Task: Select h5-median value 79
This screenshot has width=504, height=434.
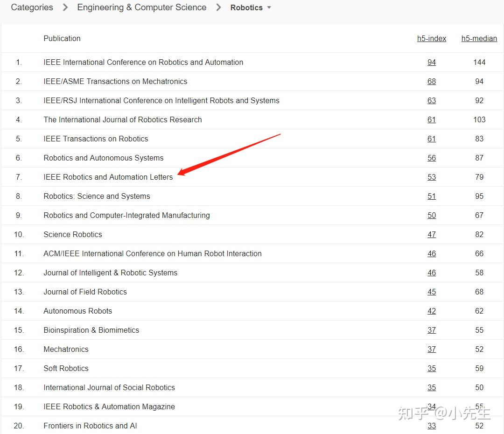Action: 479,177
